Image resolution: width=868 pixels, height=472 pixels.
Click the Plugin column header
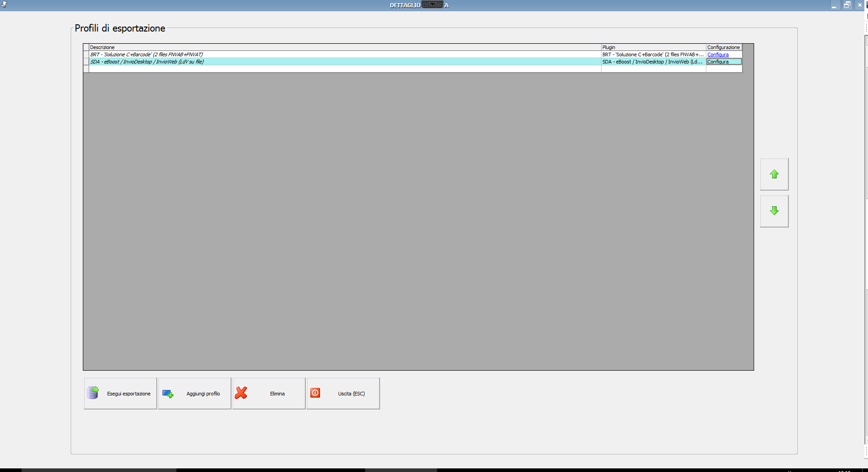pyautogui.click(x=653, y=47)
